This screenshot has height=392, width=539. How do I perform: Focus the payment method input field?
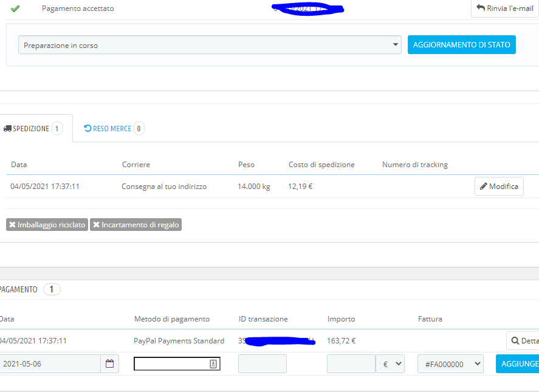coord(177,364)
